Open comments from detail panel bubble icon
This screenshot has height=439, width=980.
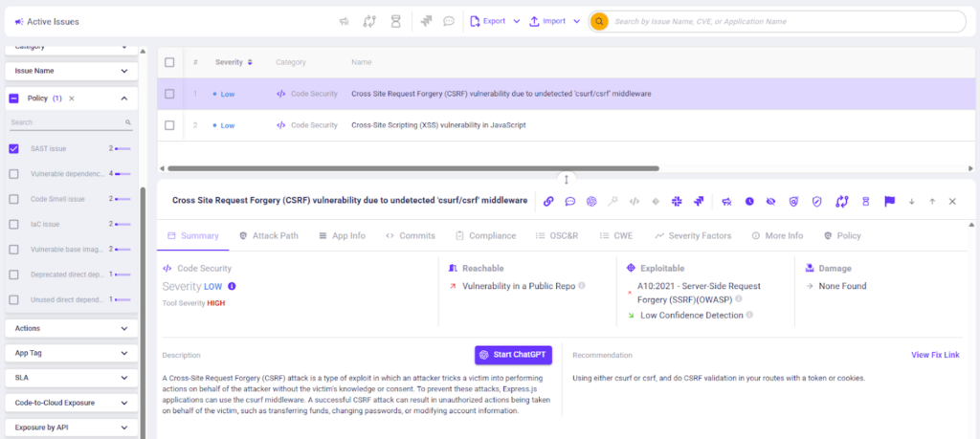570,201
